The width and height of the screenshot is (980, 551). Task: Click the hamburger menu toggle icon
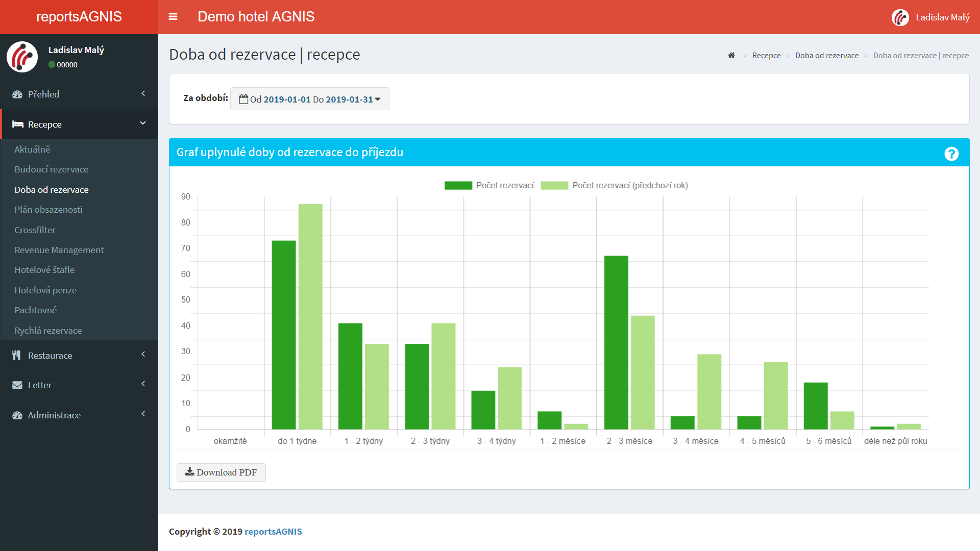coord(173,17)
